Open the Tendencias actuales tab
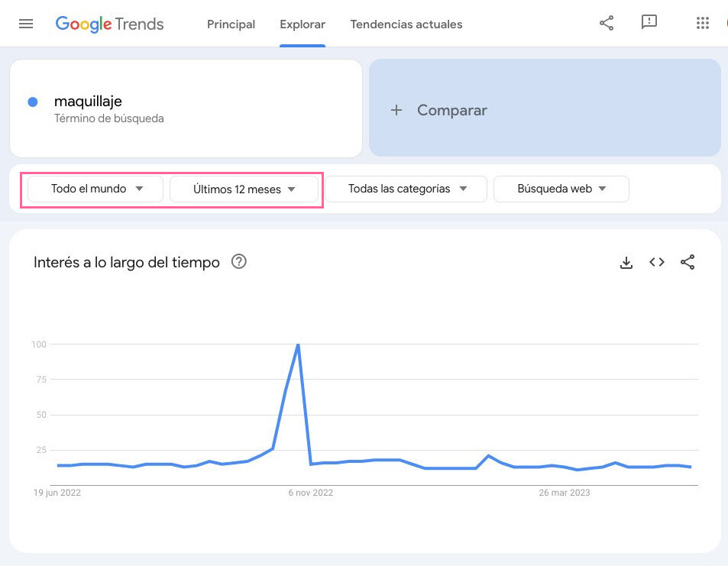The image size is (728, 566). [406, 24]
